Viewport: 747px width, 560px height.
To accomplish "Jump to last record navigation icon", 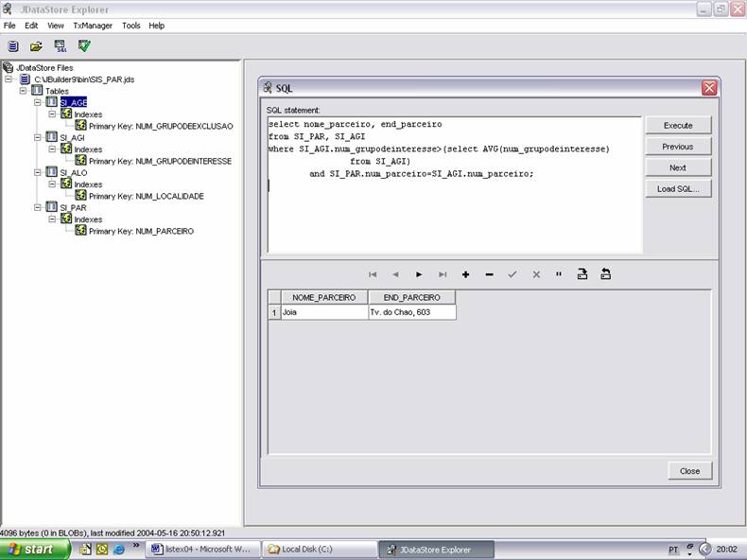I will (x=443, y=274).
